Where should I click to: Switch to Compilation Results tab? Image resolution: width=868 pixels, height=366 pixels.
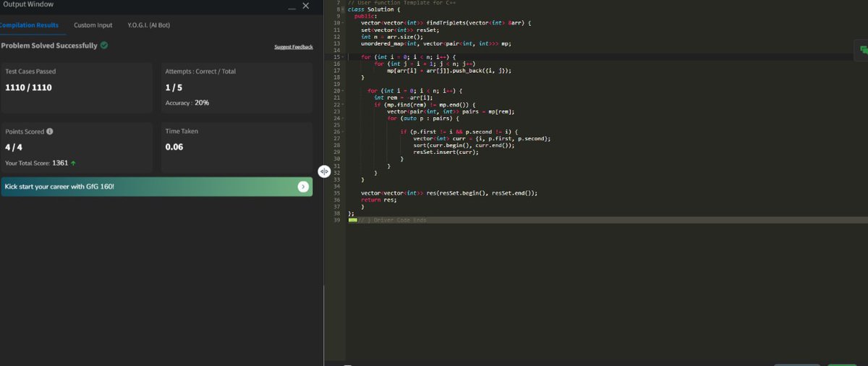28,25
